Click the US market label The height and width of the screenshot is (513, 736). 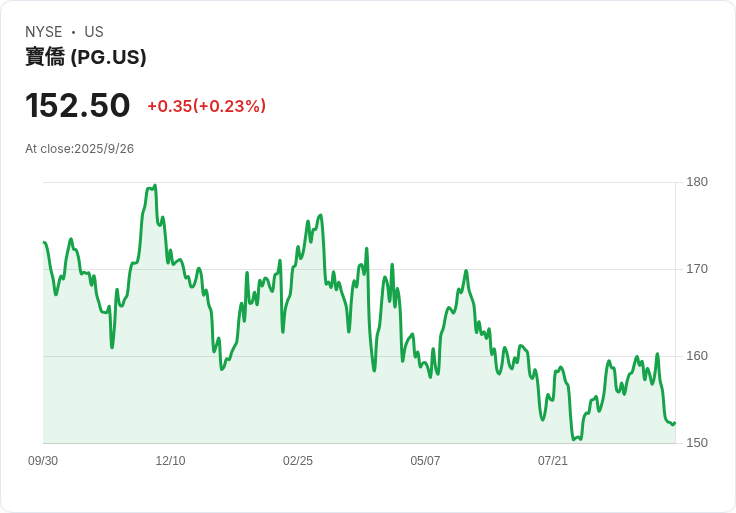pos(94,32)
